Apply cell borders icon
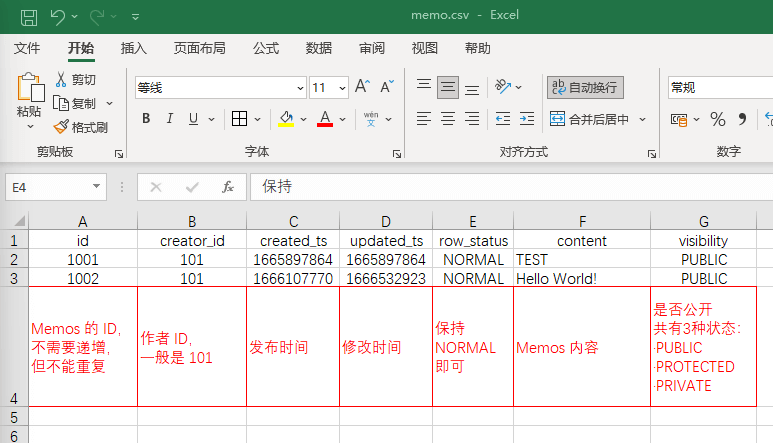The width and height of the screenshot is (773, 443). click(240, 119)
